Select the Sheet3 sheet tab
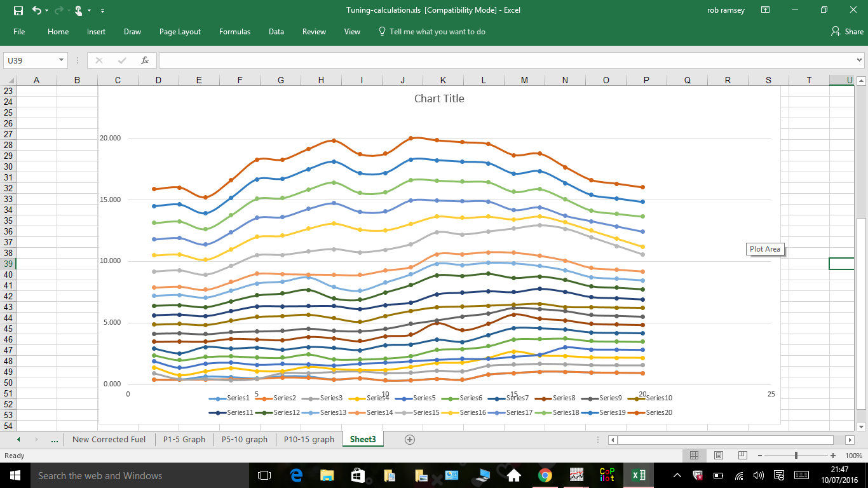This screenshot has width=868, height=488. (363, 439)
